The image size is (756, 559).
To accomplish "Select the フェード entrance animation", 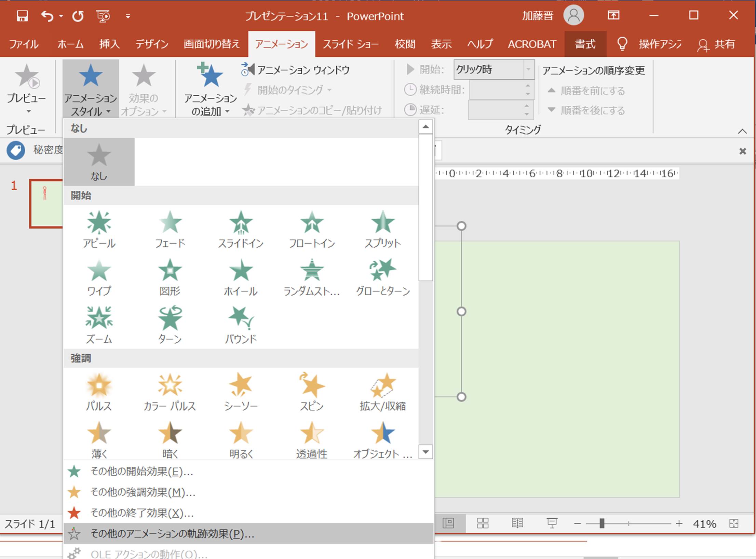I will tap(170, 229).
